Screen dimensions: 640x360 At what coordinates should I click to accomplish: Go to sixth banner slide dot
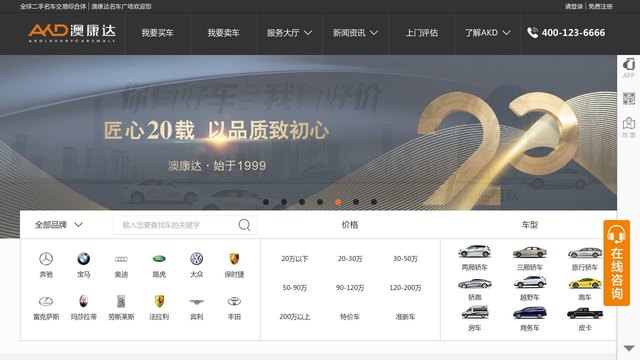[x=356, y=202]
